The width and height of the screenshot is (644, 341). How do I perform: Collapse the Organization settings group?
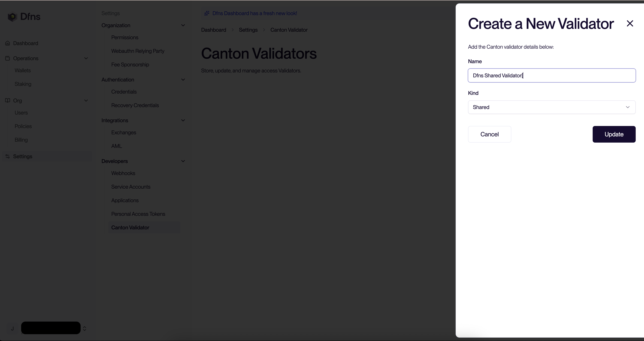[x=183, y=25]
